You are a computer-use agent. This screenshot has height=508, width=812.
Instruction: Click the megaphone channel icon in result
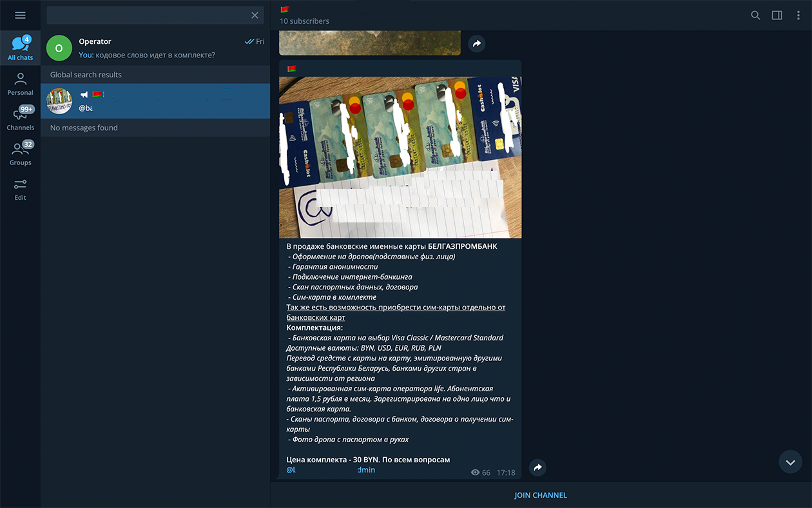coord(84,94)
